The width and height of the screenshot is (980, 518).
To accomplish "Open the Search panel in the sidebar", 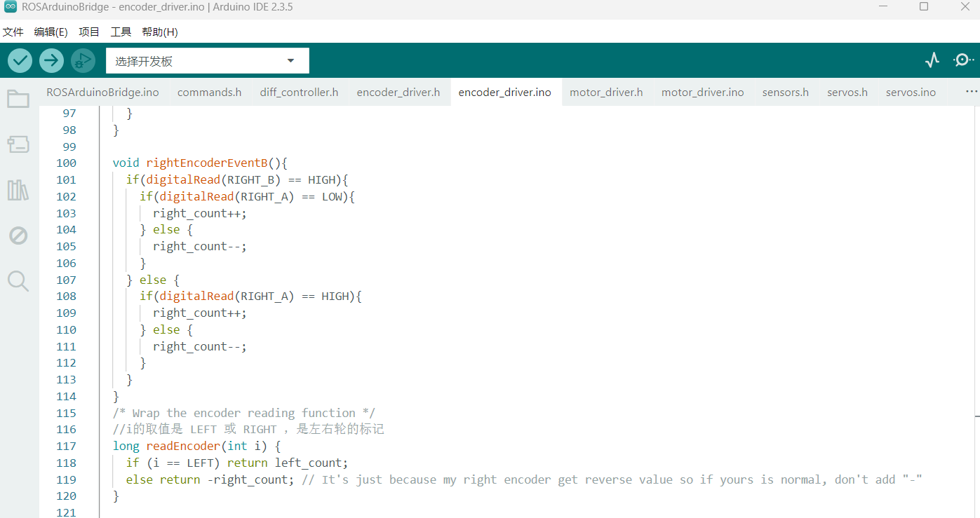I will click(18, 281).
